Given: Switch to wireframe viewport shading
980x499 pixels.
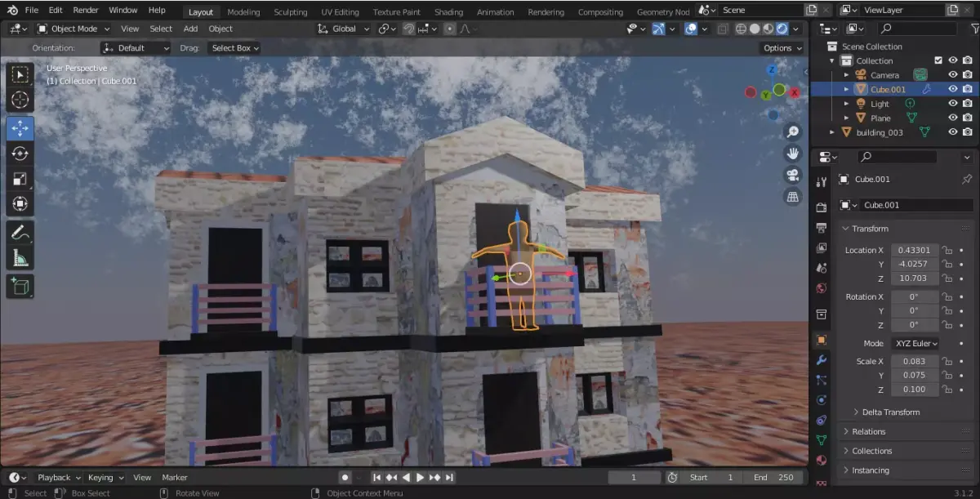Looking at the screenshot, I should coord(741,29).
